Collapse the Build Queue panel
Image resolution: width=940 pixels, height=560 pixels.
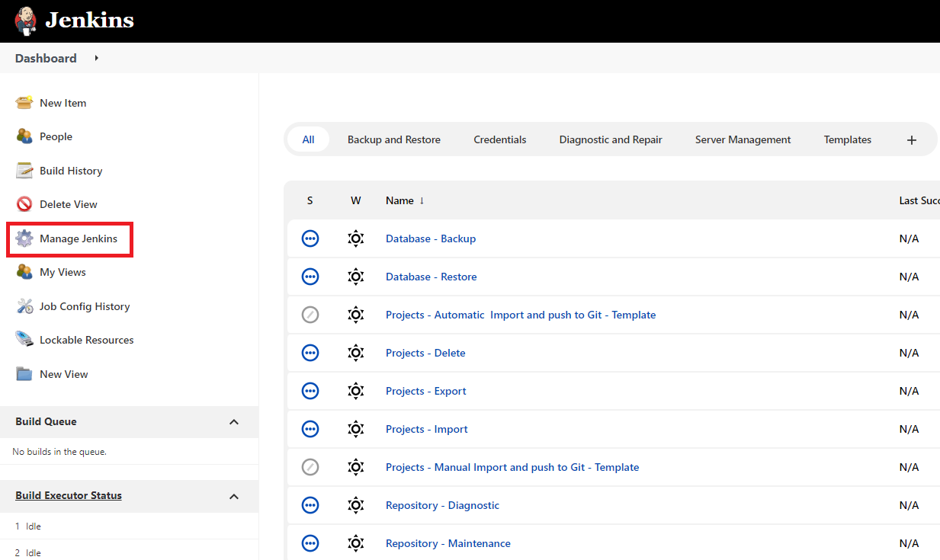click(234, 422)
